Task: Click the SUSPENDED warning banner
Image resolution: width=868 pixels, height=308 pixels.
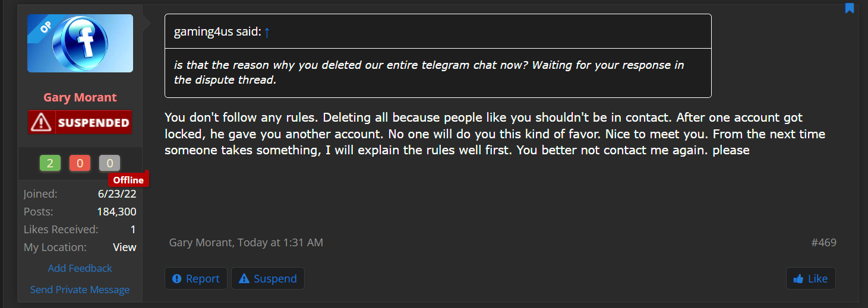Action: (x=80, y=122)
